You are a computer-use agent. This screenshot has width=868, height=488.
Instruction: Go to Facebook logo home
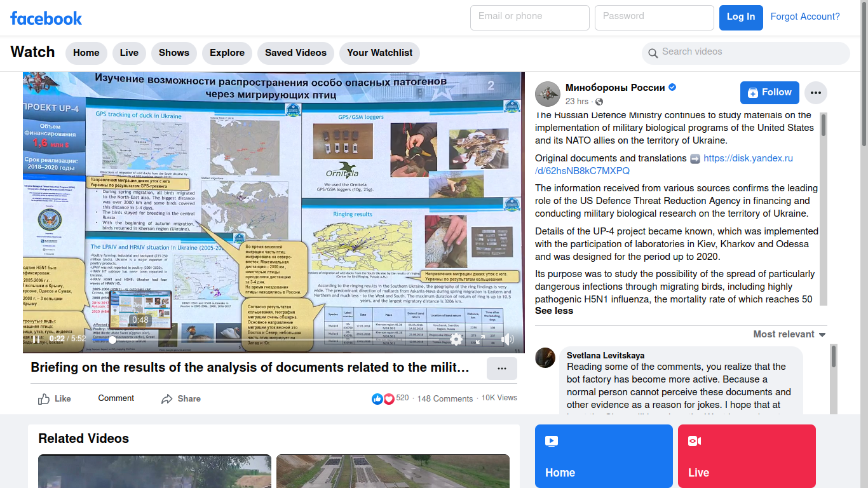(46, 18)
